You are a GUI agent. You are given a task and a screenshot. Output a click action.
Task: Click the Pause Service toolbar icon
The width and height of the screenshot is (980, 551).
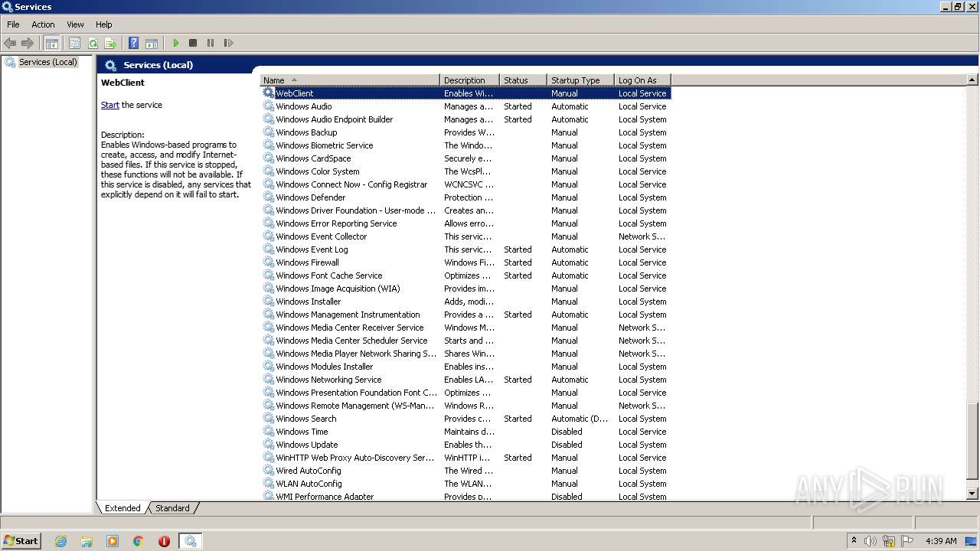(x=211, y=43)
